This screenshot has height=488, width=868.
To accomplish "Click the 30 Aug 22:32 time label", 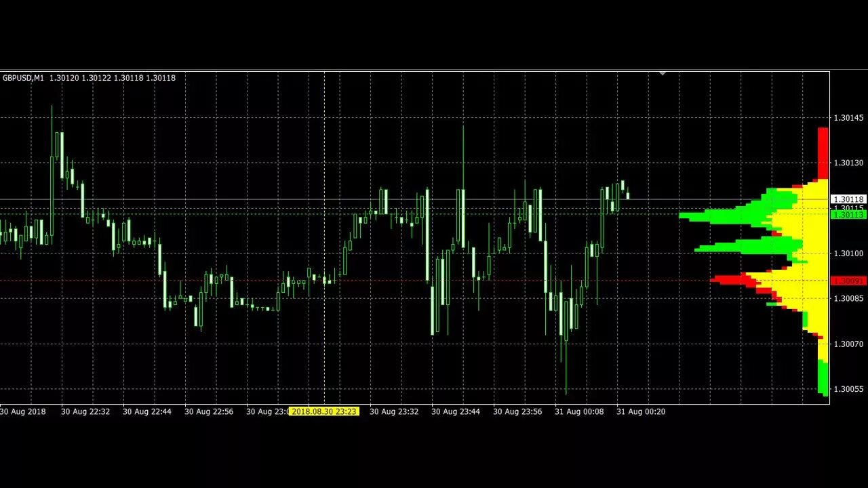I will point(85,411).
